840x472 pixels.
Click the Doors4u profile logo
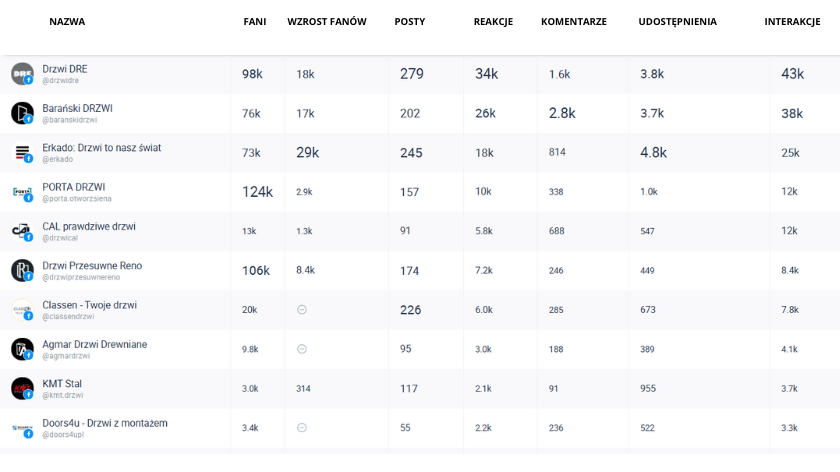(x=22, y=428)
